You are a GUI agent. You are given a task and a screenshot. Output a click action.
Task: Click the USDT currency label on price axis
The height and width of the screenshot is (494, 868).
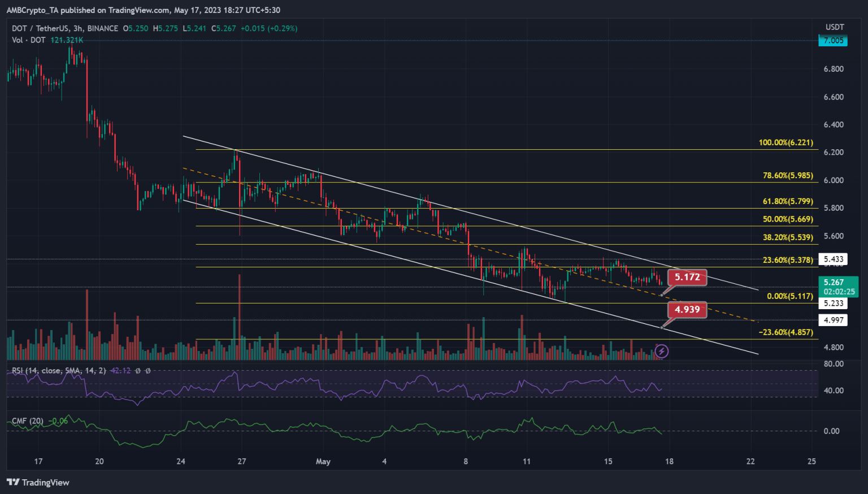[835, 27]
